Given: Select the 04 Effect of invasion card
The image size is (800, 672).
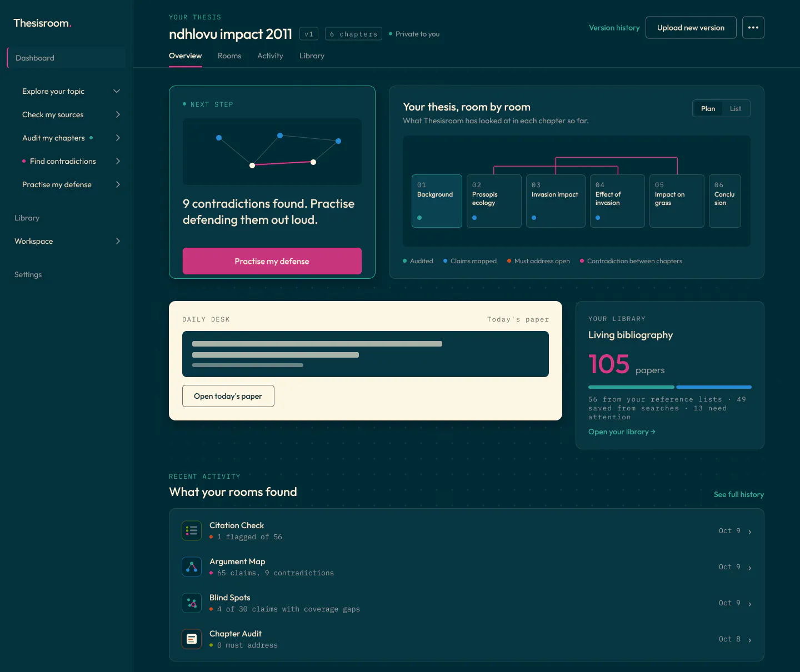Looking at the screenshot, I should click(x=617, y=201).
